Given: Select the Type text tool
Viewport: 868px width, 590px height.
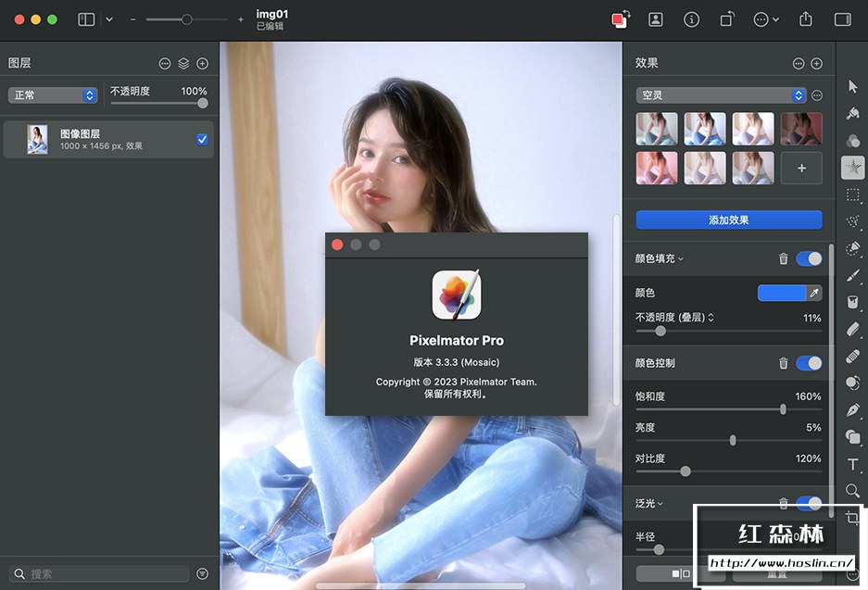Looking at the screenshot, I should click(x=852, y=464).
